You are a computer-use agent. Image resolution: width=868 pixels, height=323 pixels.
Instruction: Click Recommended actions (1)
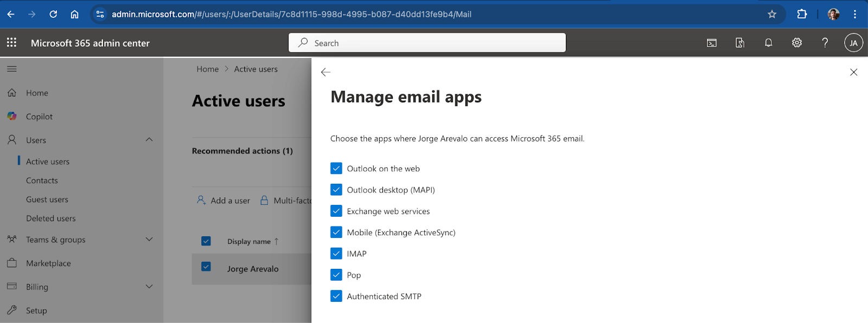[242, 151]
